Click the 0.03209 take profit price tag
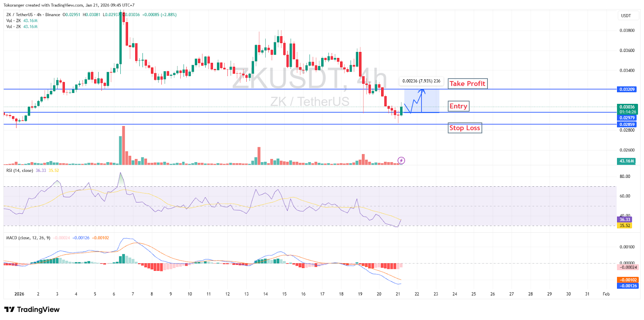This screenshot has height=320, width=644. coord(627,89)
